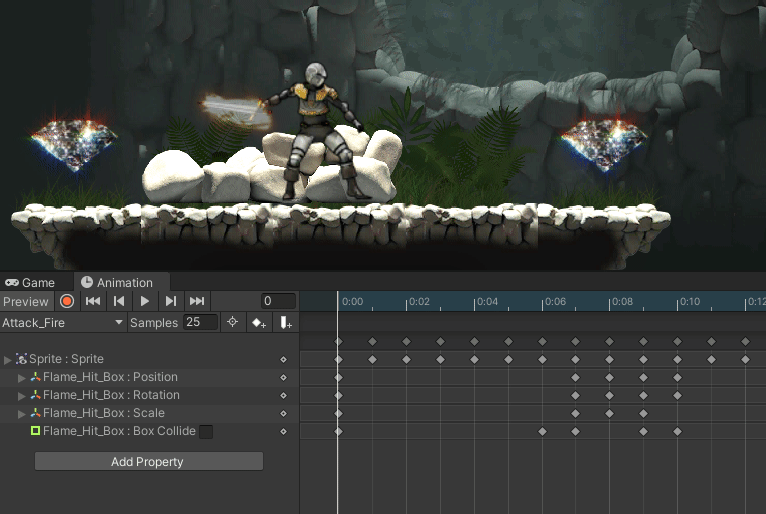Expand Flame_Hit_Box : Position property
The image size is (766, 514).
[21, 378]
